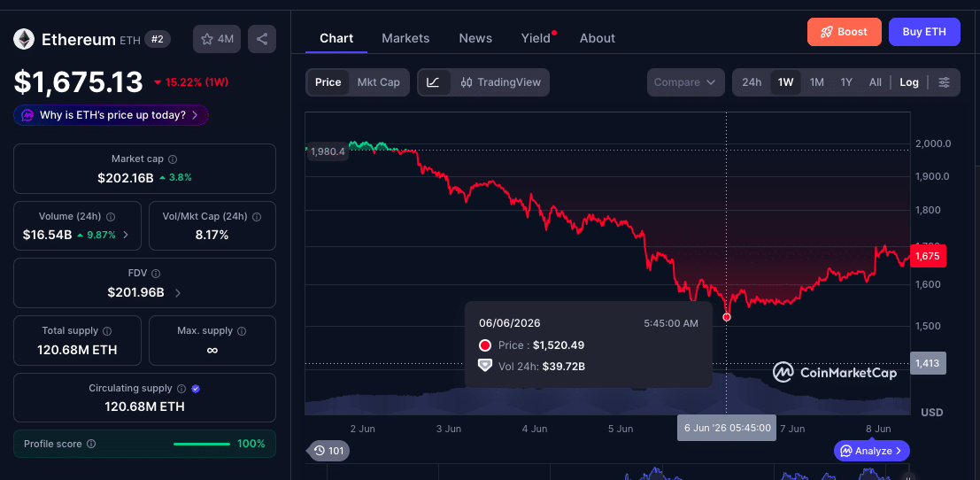Viewport: 980px width, 480px height.
Task: Click FDV info icon
Action: 156,274
